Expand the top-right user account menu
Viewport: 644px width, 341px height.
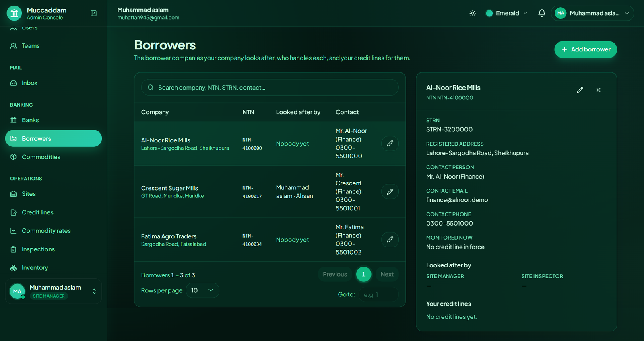point(592,13)
